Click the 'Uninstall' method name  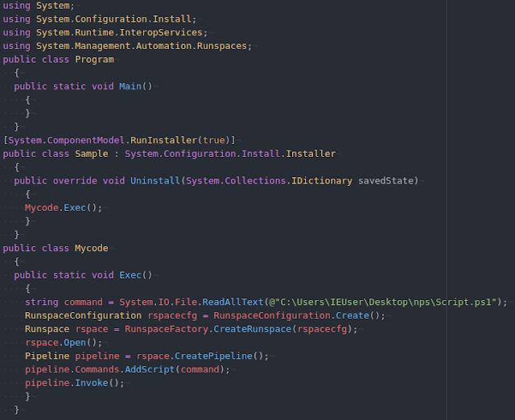155,180
